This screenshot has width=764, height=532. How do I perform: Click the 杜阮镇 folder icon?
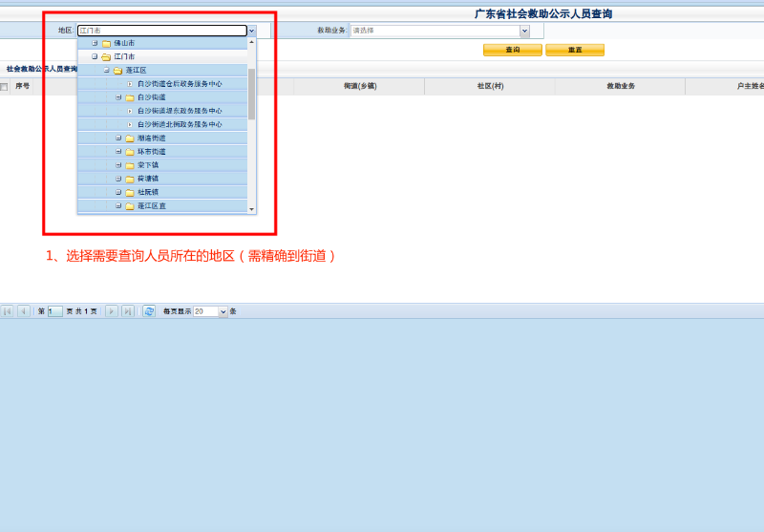130,193
